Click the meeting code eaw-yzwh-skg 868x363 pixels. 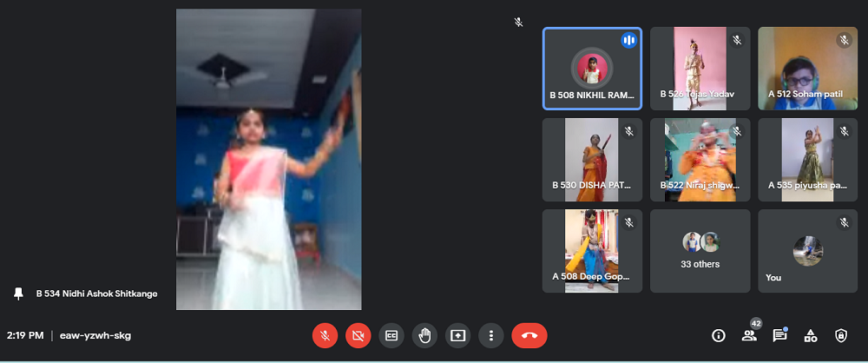click(95, 335)
